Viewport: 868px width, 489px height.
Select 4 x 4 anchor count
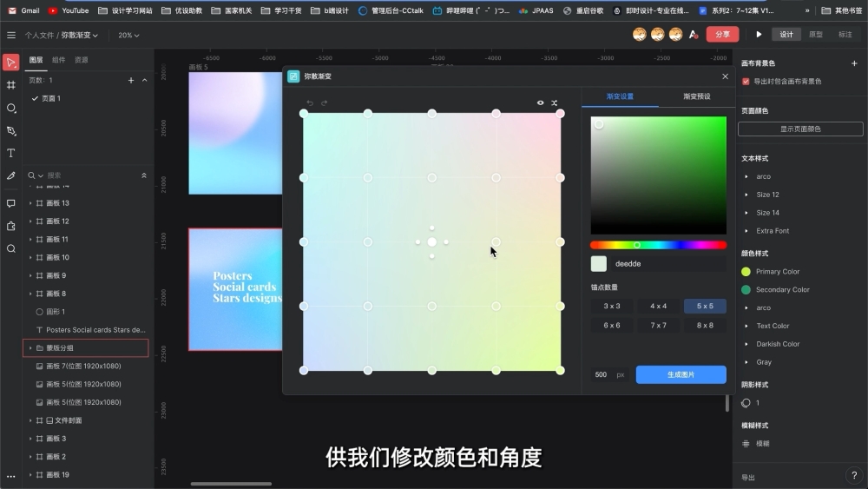point(658,307)
